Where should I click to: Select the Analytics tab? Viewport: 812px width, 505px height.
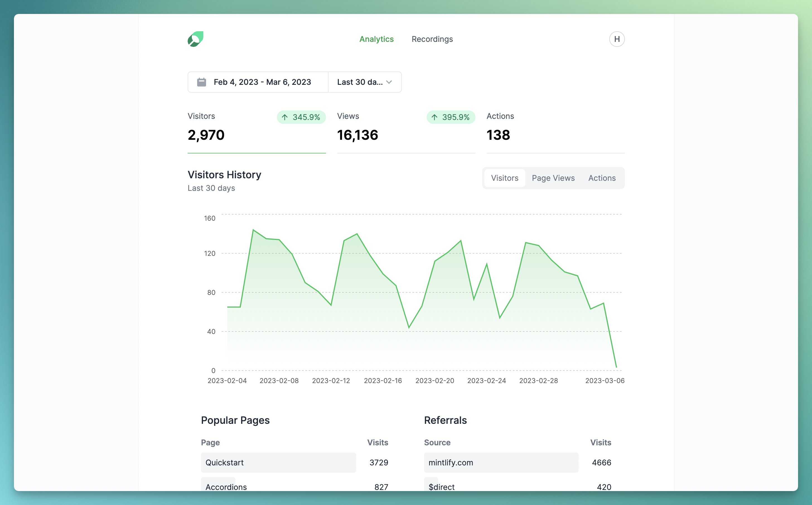pos(376,39)
